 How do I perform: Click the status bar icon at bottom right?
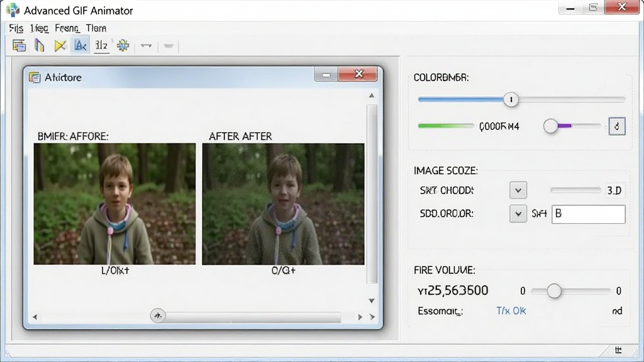coord(618,350)
